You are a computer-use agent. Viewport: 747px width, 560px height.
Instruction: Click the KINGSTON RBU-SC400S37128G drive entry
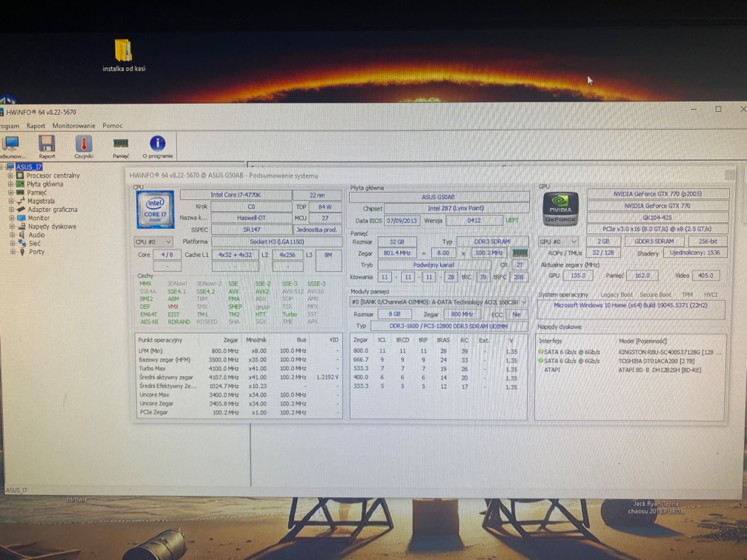pos(630,352)
